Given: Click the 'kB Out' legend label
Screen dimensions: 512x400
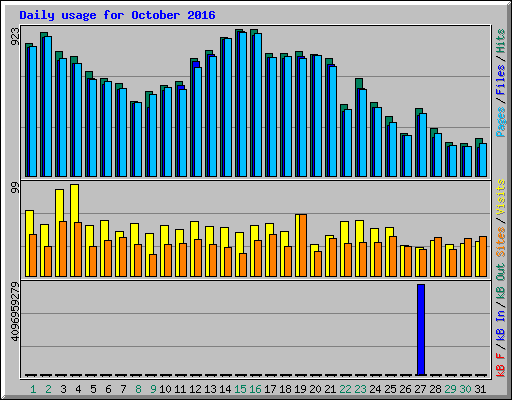Looking at the screenshot, I should (501, 282).
